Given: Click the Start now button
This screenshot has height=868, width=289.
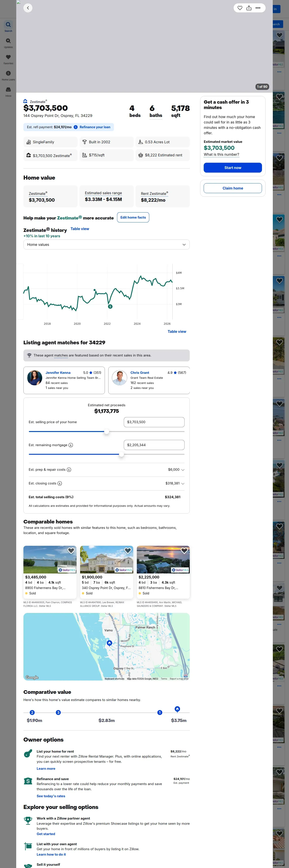Looking at the screenshot, I should tap(233, 168).
